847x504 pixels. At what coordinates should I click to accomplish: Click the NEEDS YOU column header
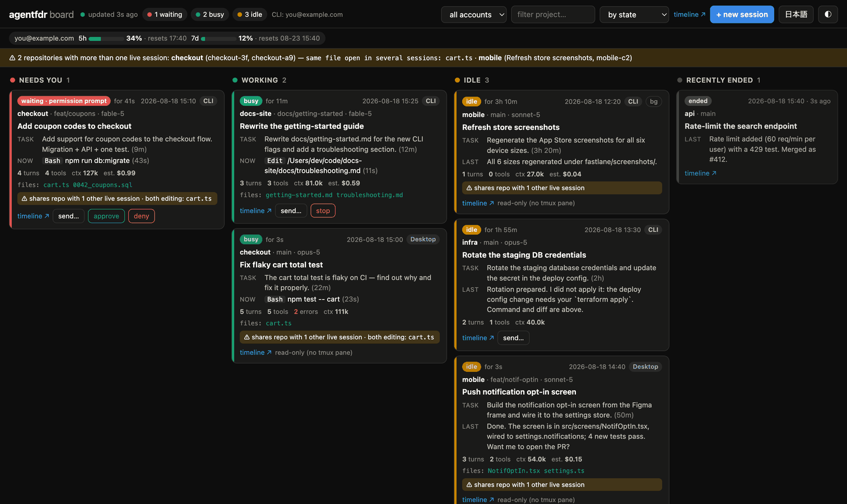pos(40,80)
